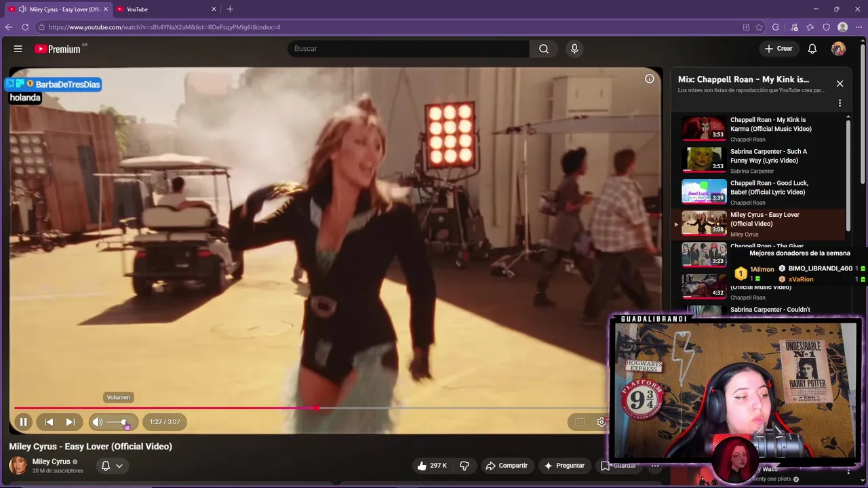Open Miley Cyrus channel avatar
Screen dimensions: 868x488
[18, 466]
